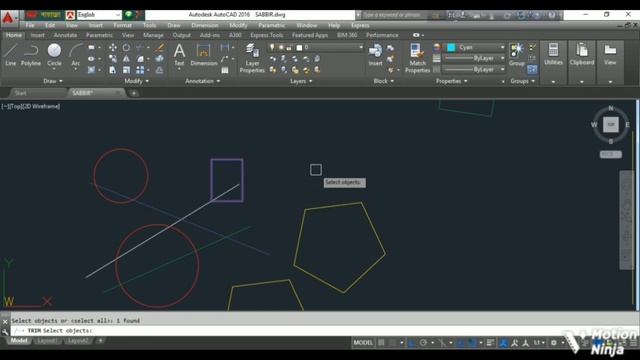Open the first ByLayer lineweight dropdown
Viewport: 640px width, 360px height.
[473, 58]
